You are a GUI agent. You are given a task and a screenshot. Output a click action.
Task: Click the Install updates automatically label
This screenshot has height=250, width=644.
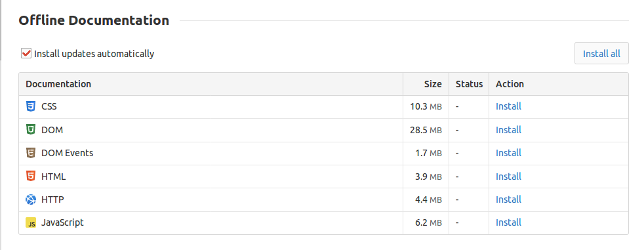pyautogui.click(x=94, y=54)
